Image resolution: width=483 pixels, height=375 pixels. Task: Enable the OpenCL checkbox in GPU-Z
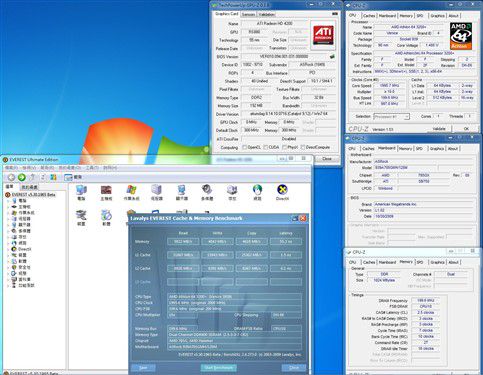245,147
